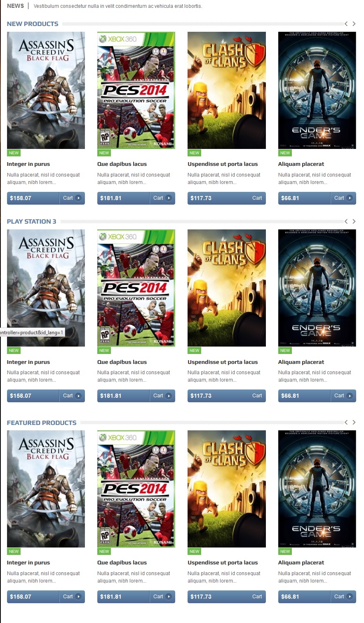364x623 pixels.
Task: Advance Featured Products carousel with right arrow
Action: [354, 422]
